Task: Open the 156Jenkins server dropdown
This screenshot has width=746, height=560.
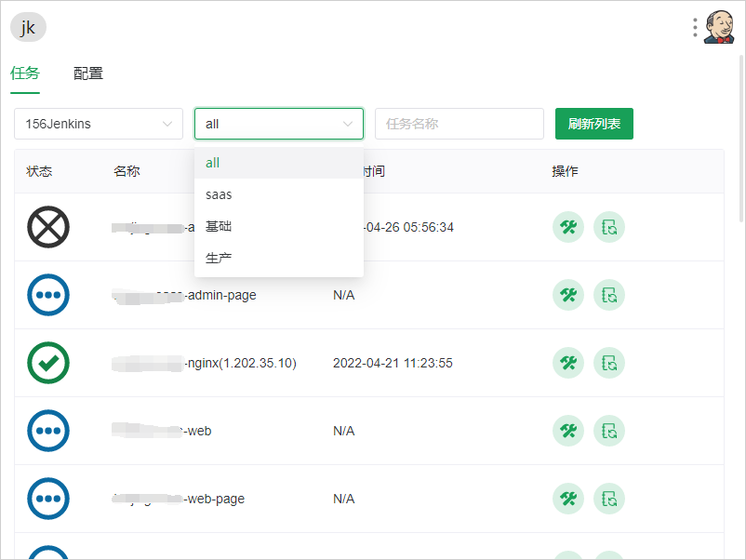Action: tap(99, 124)
